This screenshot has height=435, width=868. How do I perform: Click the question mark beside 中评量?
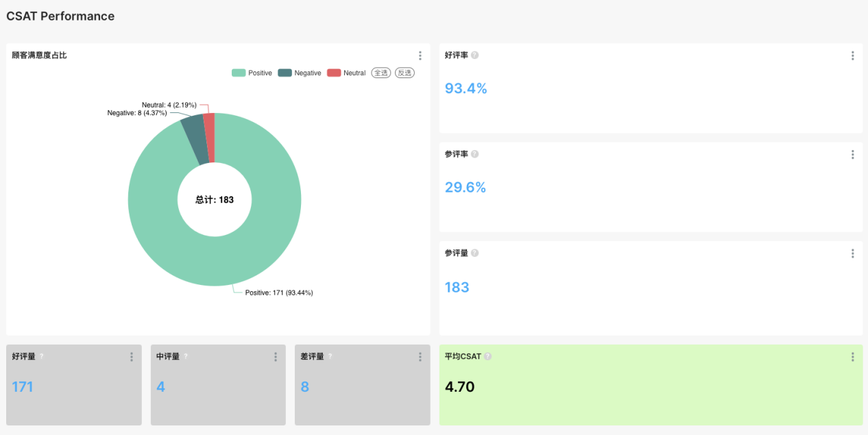coord(186,356)
